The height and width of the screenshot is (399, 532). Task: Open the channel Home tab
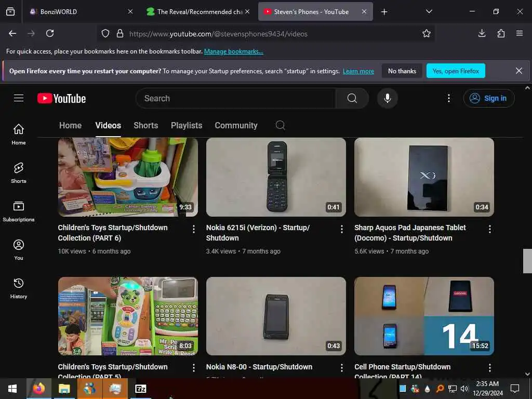click(x=70, y=125)
